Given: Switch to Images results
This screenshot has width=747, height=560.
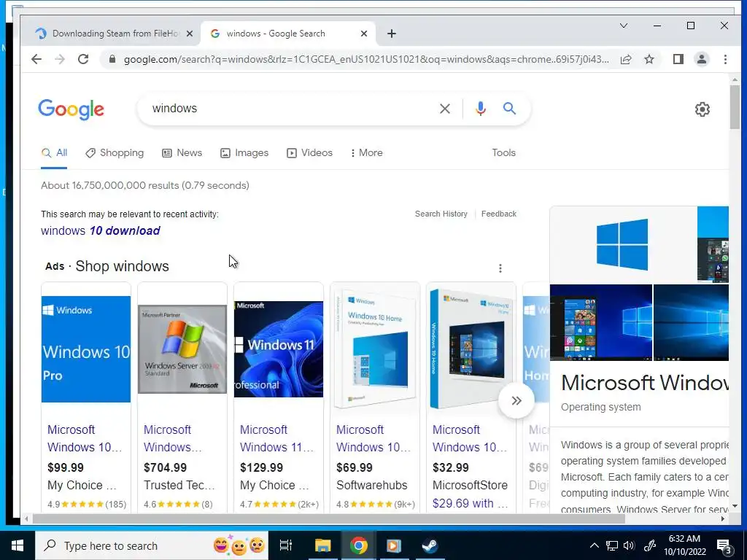Looking at the screenshot, I should (x=244, y=153).
